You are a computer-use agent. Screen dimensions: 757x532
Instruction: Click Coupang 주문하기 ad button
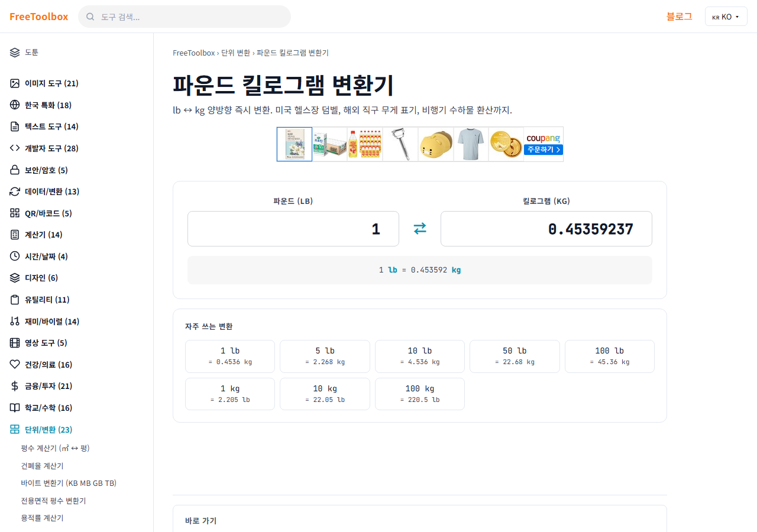point(543,150)
